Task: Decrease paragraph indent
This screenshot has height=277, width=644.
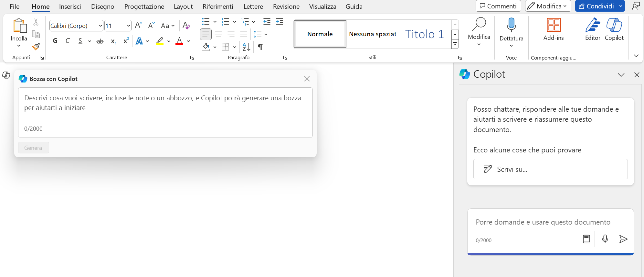Action: coord(267,22)
